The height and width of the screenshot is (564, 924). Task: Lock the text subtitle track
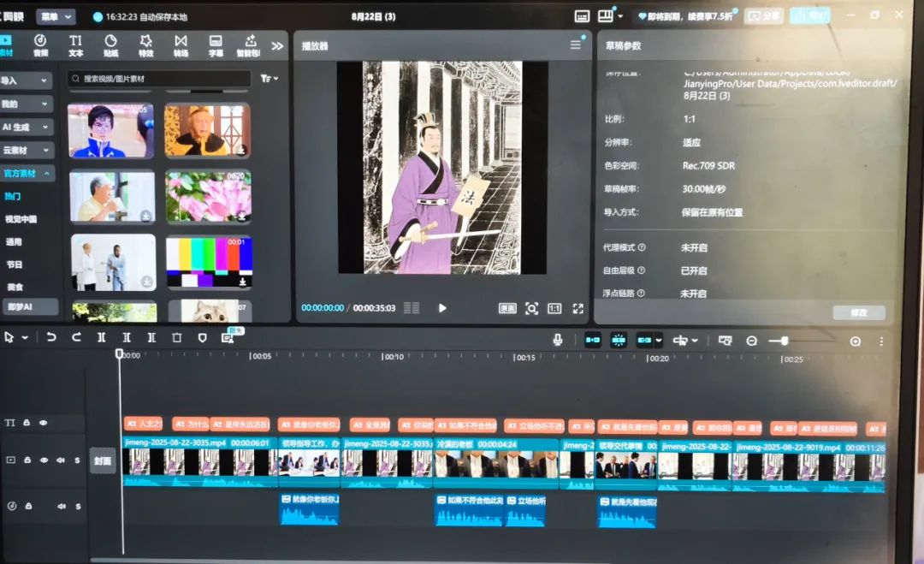[x=27, y=423]
